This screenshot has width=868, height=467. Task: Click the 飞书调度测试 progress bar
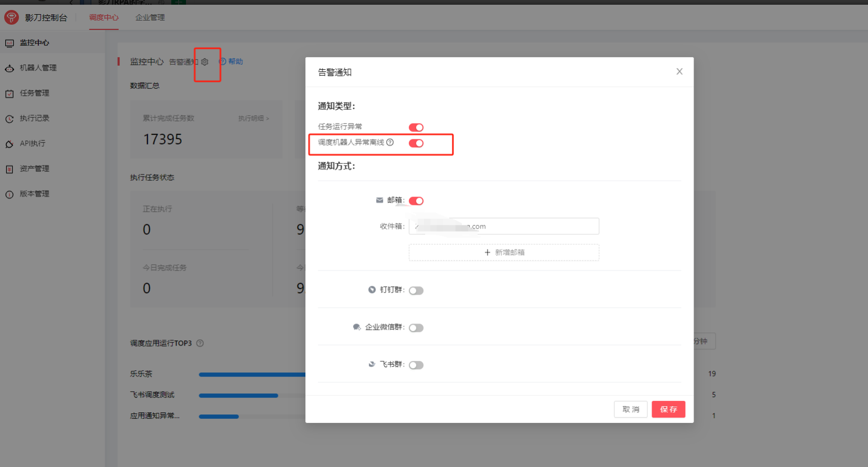[x=239, y=396]
